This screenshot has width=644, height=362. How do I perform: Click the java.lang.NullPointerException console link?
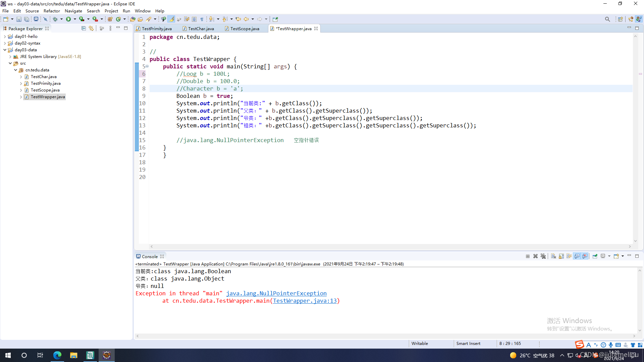coord(276,293)
